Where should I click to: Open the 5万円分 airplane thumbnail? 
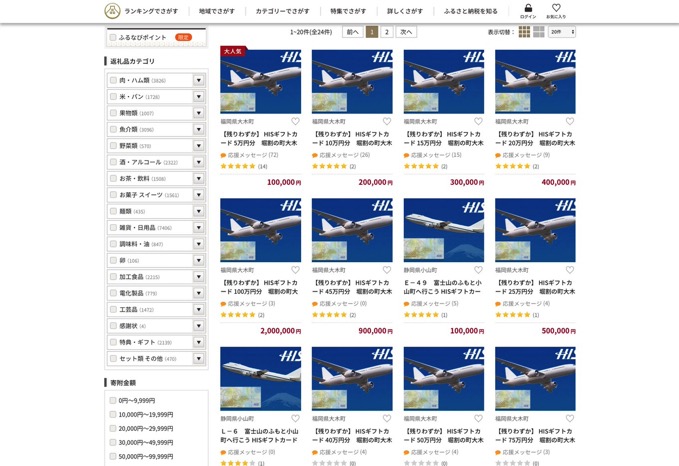(x=261, y=82)
